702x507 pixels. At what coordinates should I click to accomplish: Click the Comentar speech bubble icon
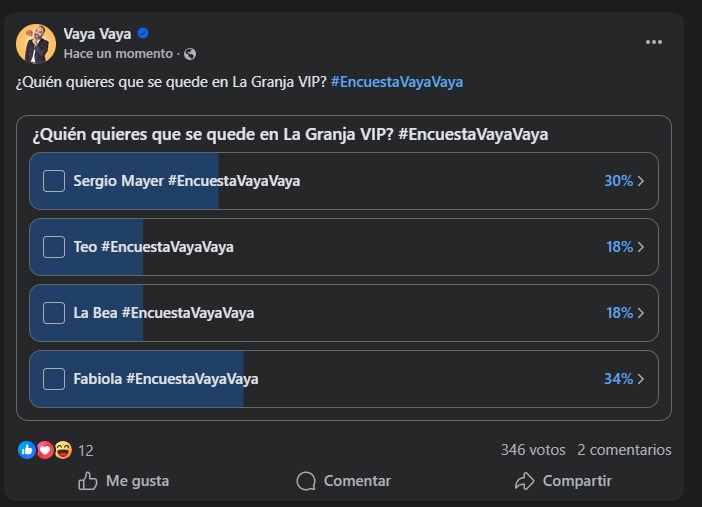tap(306, 481)
